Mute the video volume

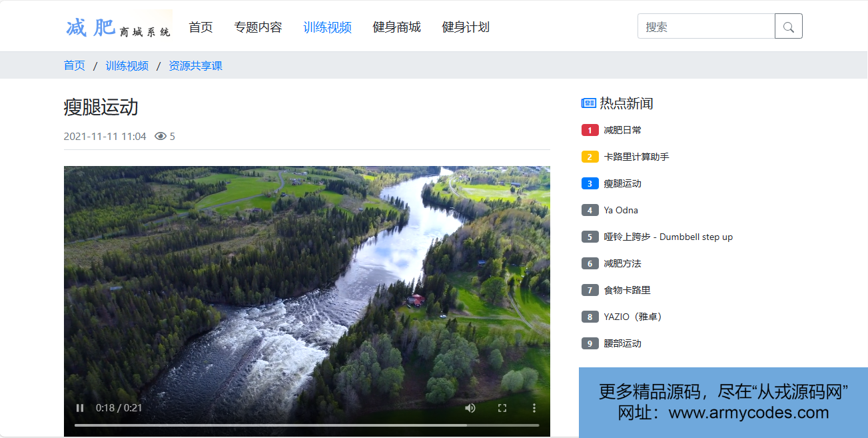[470, 408]
